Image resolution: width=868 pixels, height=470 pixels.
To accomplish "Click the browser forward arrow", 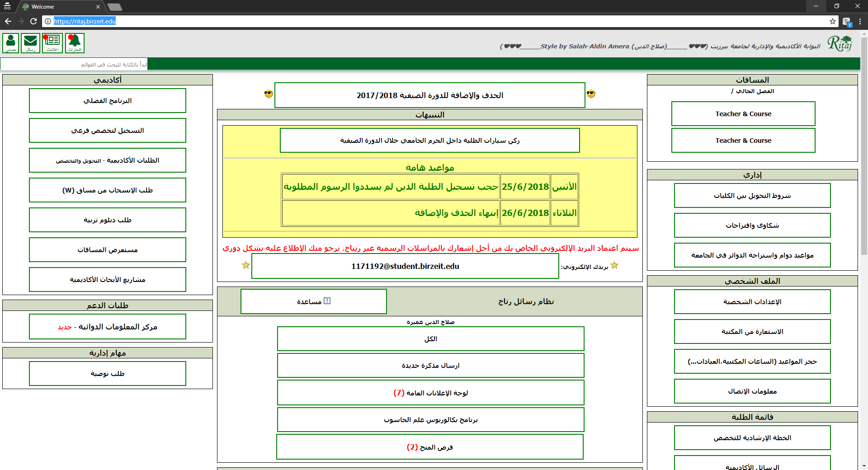I will (x=21, y=21).
